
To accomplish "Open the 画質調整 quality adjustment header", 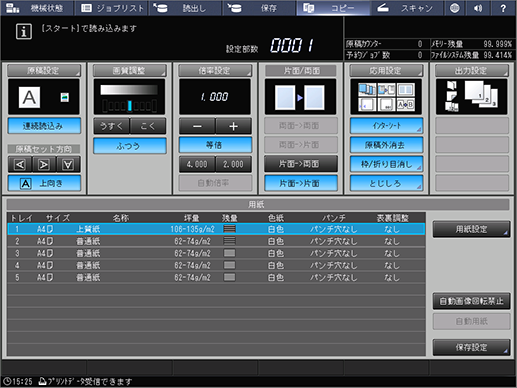I will (129, 70).
